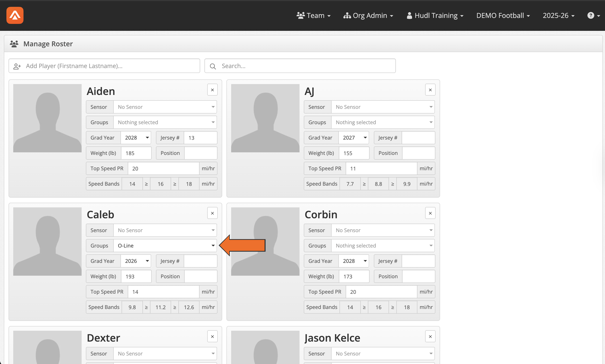Viewport: 605px width, 364px height.
Task: Click Aiden's profile photo placeholder
Action: pyautogui.click(x=47, y=118)
